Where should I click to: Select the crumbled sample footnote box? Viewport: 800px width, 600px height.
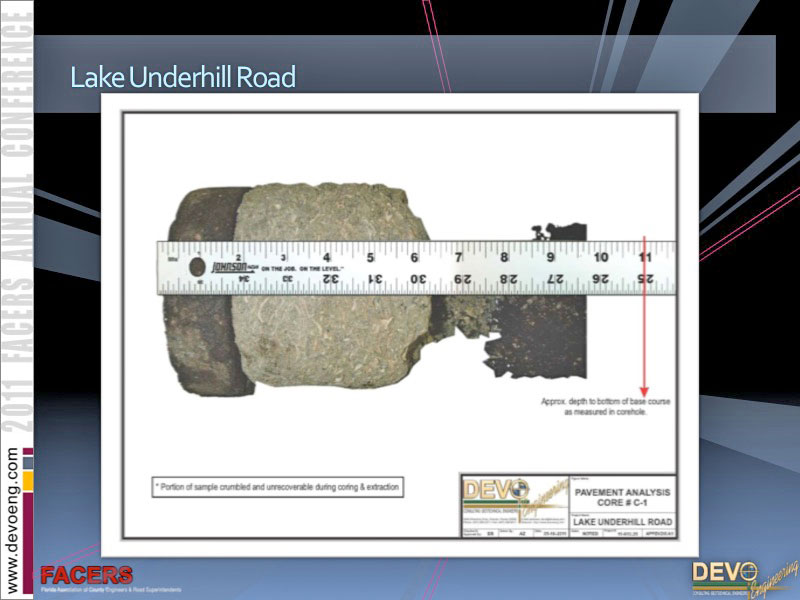pyautogui.click(x=277, y=487)
